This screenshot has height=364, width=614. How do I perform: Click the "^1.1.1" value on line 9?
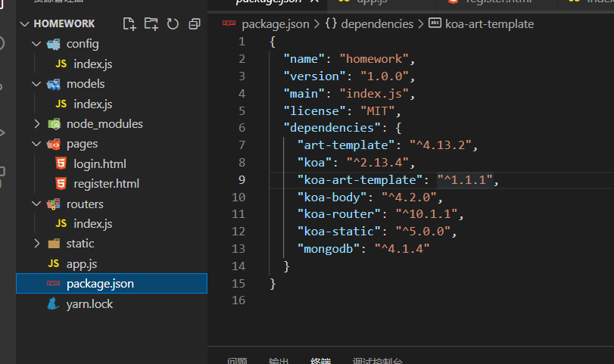465,180
